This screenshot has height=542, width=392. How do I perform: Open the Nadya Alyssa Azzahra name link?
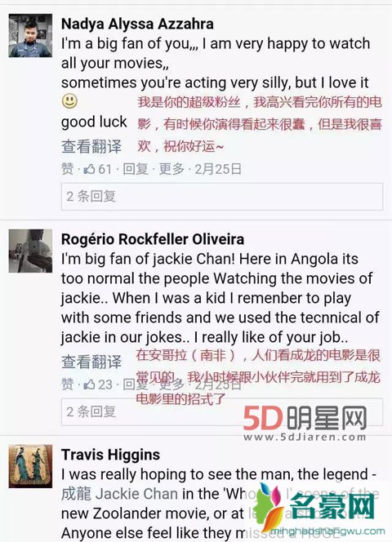tap(137, 24)
